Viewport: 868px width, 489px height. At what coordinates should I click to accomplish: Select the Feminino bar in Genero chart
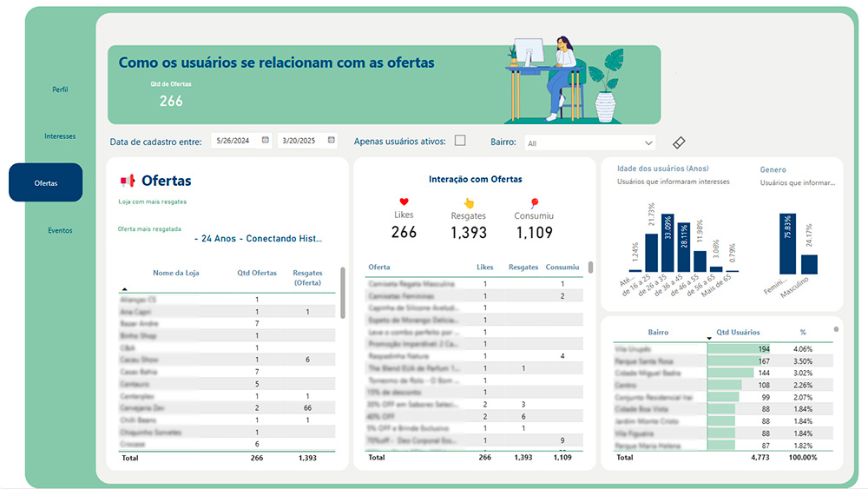(787, 244)
